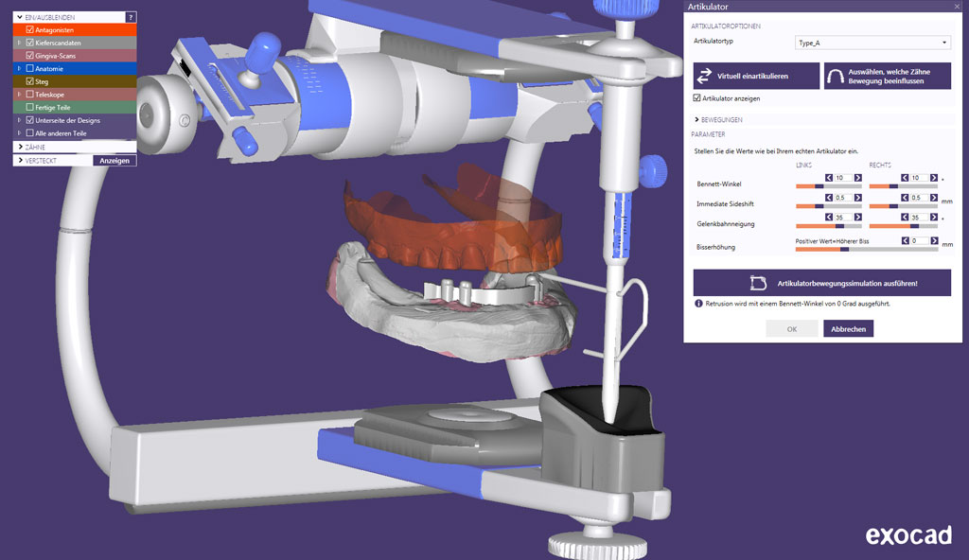Image resolution: width=969 pixels, height=560 pixels.
Task: Decrease left Immediate Sideshift with left arrow
Action: pos(828,198)
